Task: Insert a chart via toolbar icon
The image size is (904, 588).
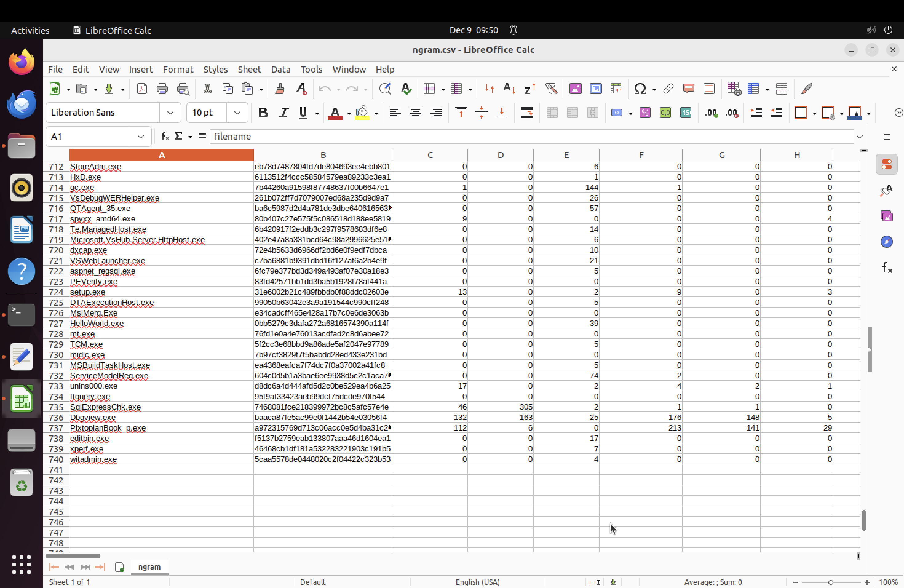Action: point(596,89)
